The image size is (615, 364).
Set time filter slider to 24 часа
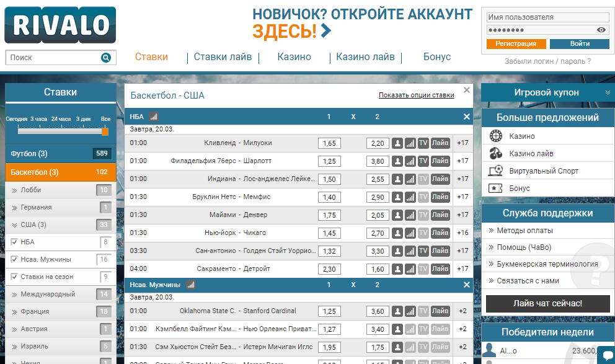coord(61,119)
